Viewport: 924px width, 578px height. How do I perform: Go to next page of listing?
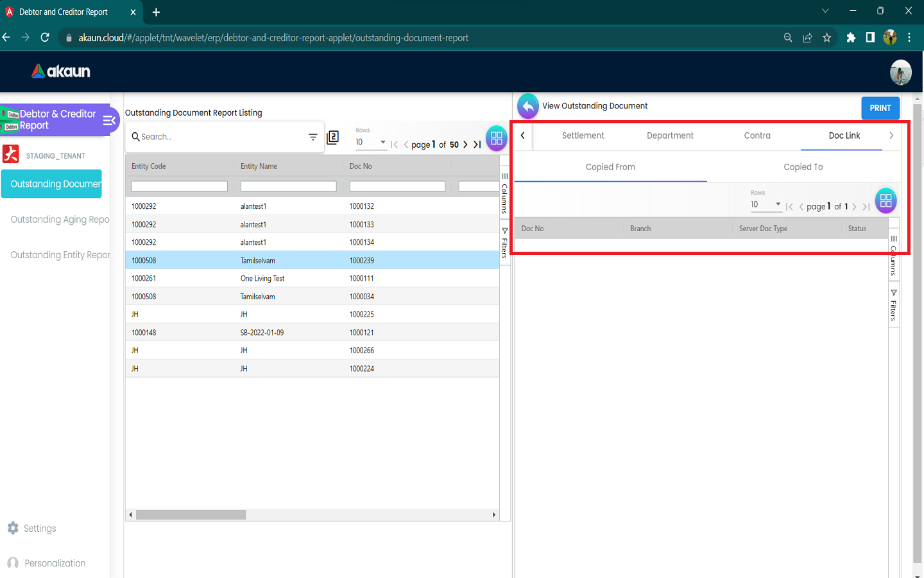465,144
